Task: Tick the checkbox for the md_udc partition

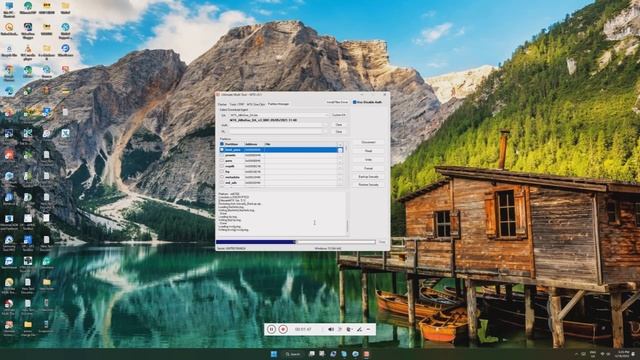Action: pos(222,183)
